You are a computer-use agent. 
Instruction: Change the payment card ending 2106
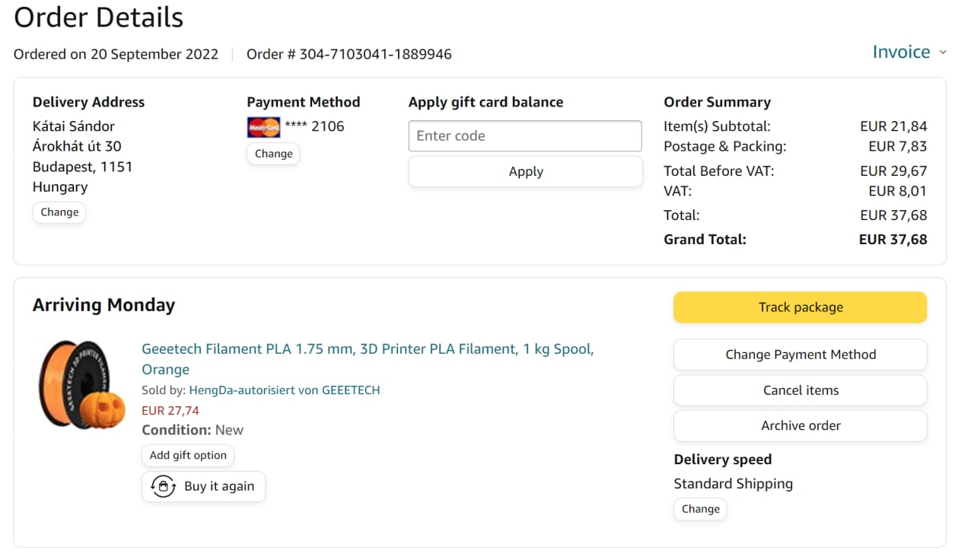(273, 154)
